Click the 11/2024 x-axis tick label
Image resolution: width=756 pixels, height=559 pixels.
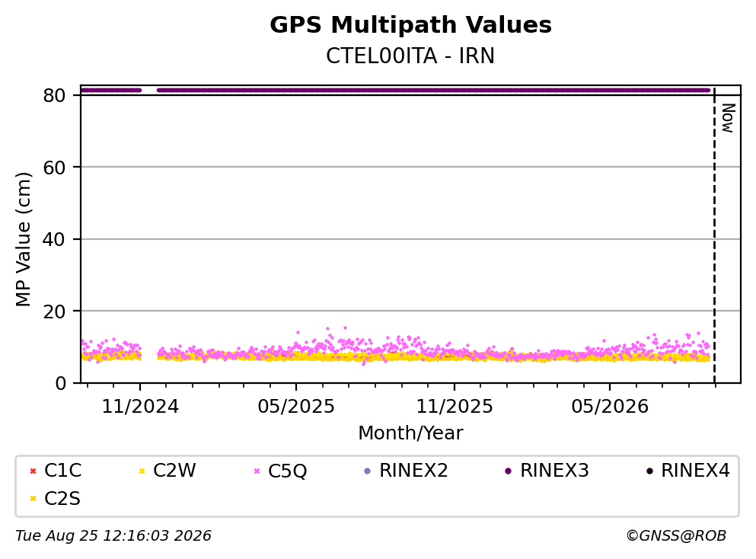click(140, 407)
